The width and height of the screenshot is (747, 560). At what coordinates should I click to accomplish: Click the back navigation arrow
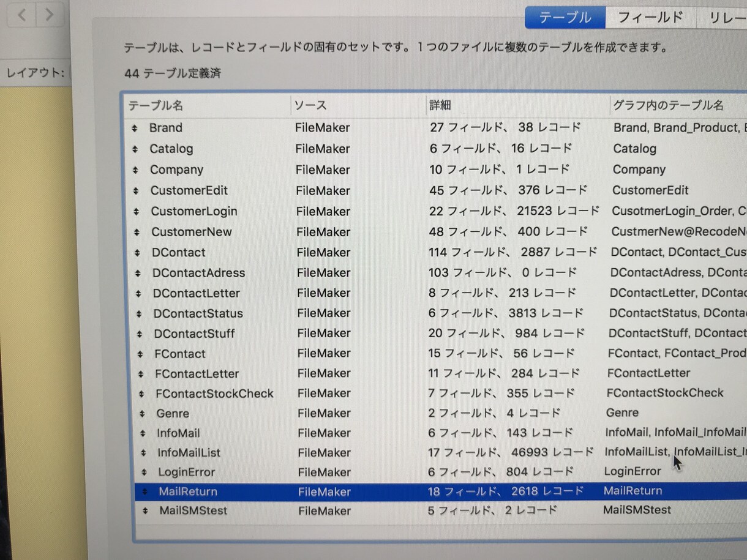point(22,15)
